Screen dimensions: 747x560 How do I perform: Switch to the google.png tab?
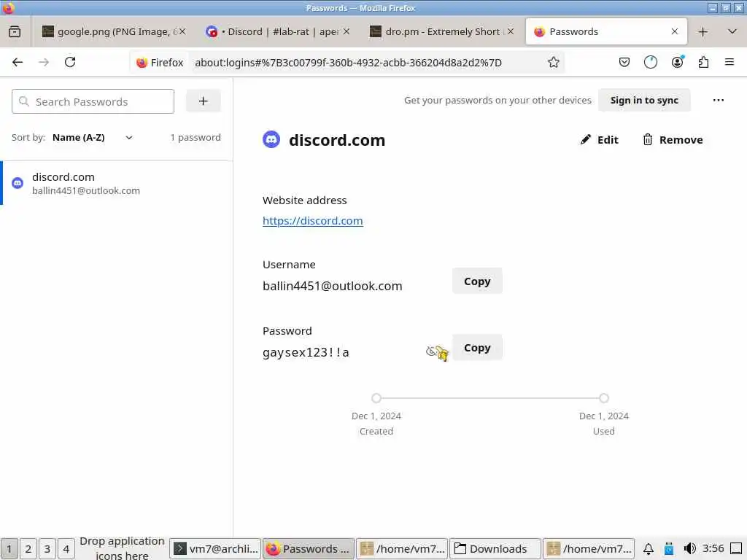113,32
